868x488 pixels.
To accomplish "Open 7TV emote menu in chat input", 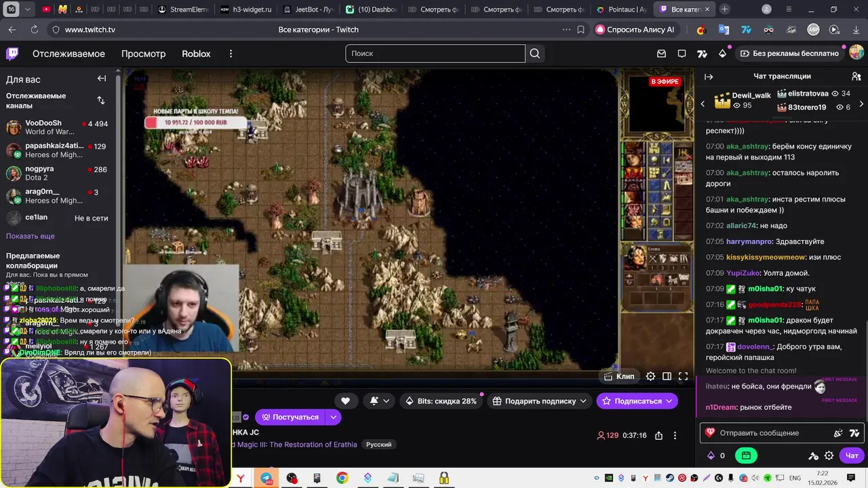I will click(x=854, y=433).
